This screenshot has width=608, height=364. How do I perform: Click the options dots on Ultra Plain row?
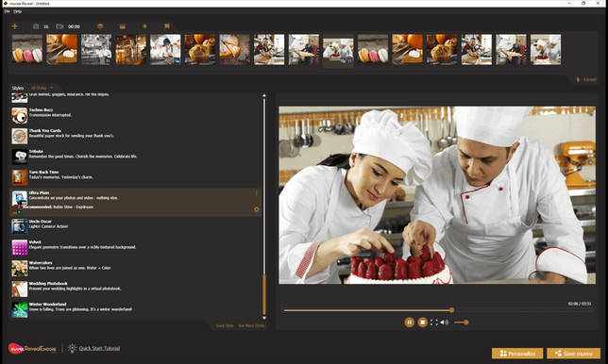pos(256,192)
